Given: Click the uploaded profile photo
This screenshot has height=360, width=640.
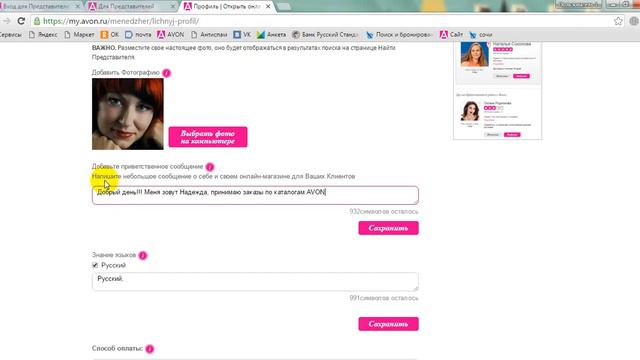Looking at the screenshot, I should coord(128,114).
